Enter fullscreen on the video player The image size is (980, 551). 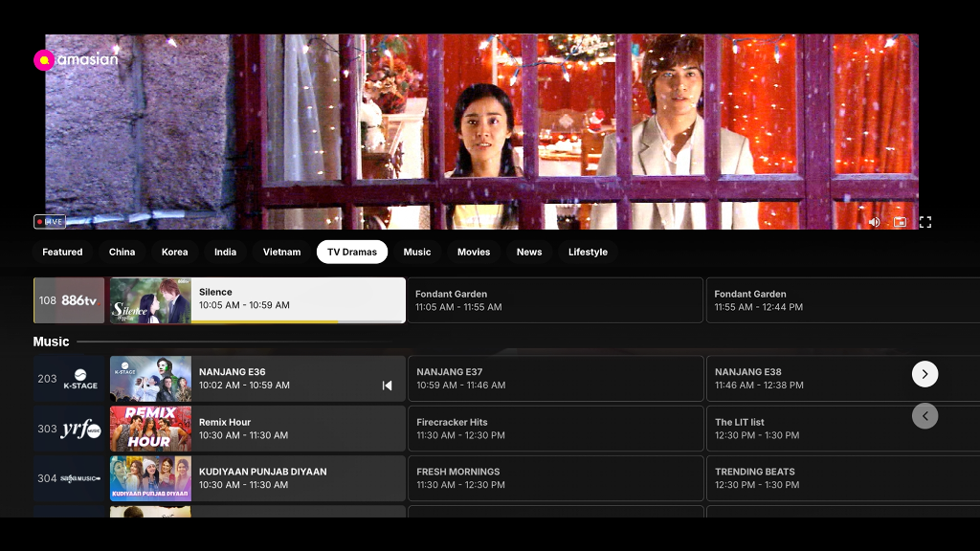[925, 222]
